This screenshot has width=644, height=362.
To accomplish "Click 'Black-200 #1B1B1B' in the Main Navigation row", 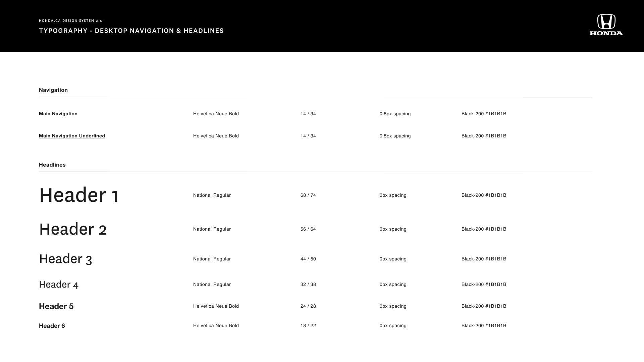I will click(x=484, y=114).
